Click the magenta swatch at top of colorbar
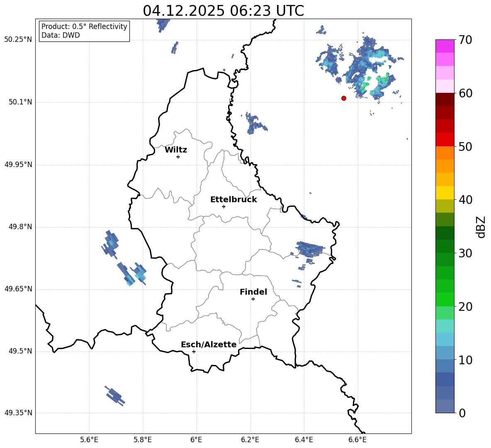491x448 pixels. tap(445, 46)
